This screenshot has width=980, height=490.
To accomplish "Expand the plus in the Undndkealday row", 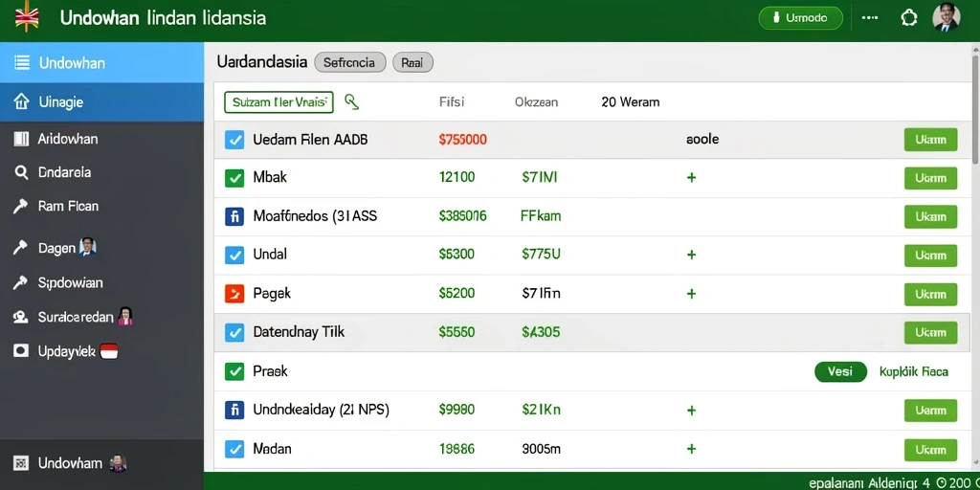I will point(691,411).
